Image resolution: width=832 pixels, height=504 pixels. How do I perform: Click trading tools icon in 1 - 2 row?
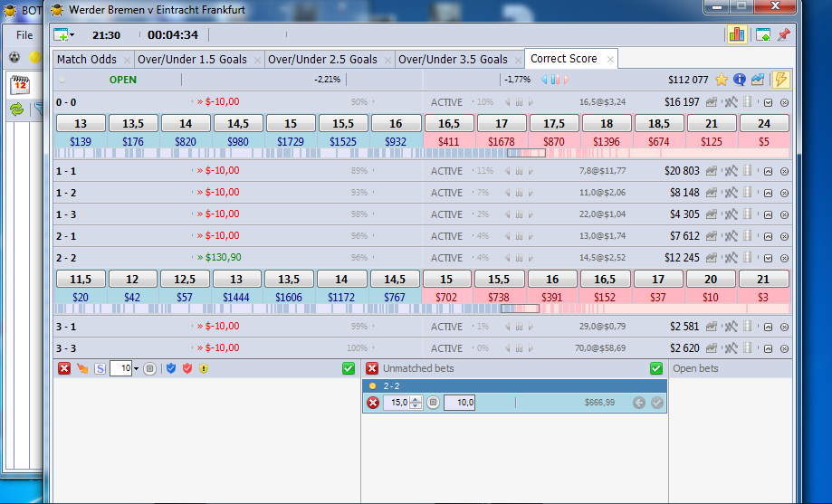point(731,193)
